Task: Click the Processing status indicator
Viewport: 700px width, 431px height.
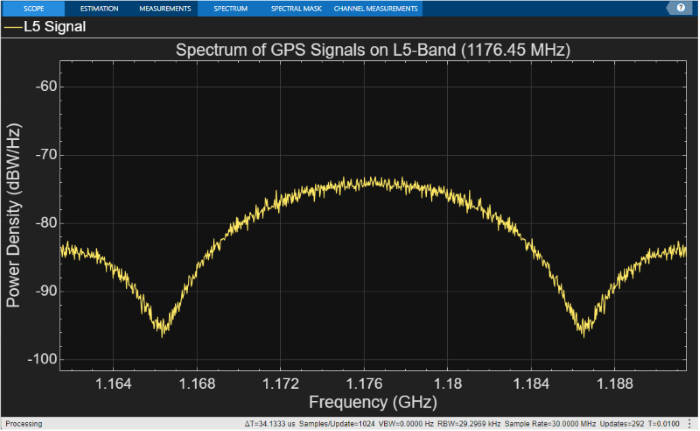Action: [24, 424]
